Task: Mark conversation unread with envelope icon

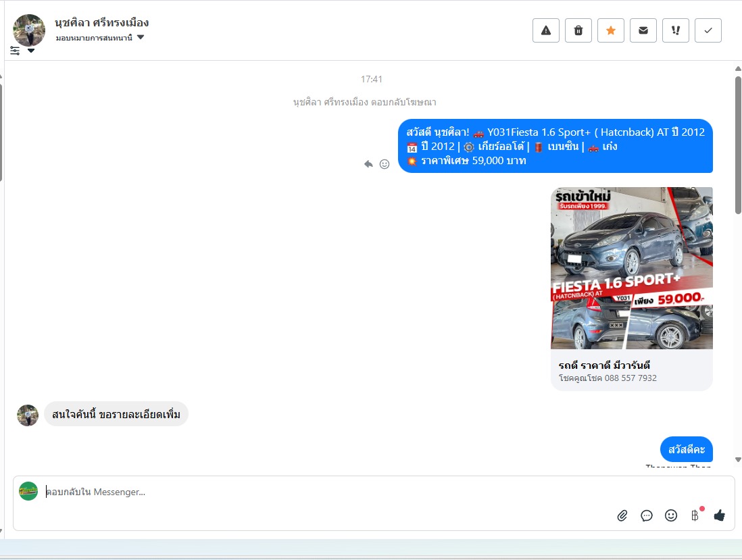Action: coord(643,30)
